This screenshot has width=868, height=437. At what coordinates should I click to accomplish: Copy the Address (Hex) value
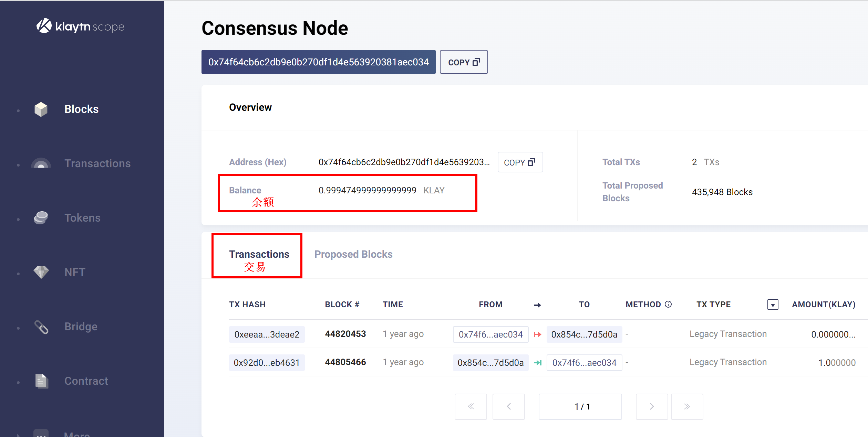[x=520, y=162]
